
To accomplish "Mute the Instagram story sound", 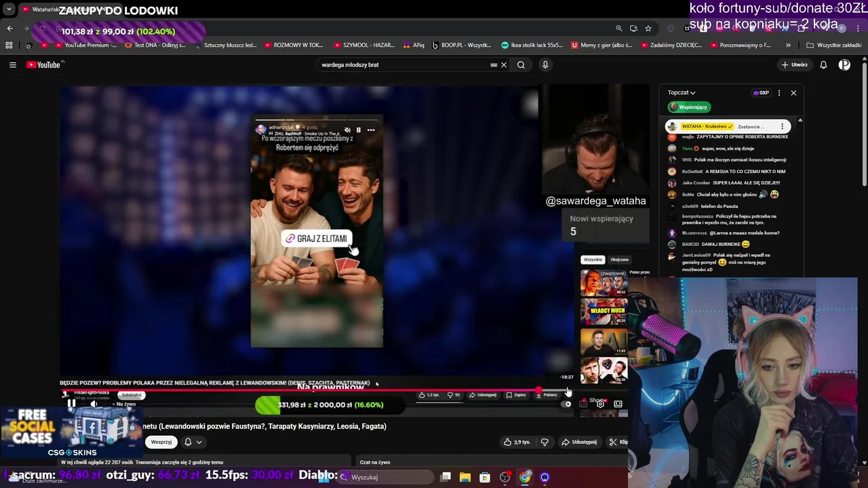I will pyautogui.click(x=347, y=130).
